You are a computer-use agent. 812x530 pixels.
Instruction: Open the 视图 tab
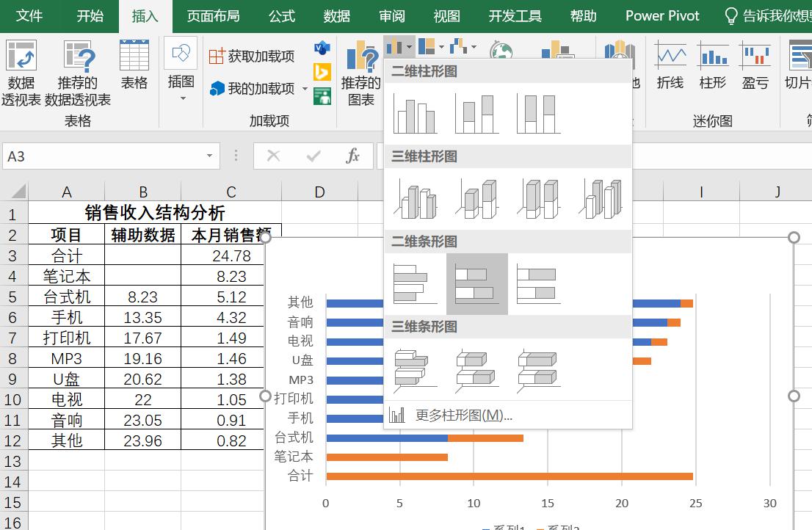pos(447,16)
